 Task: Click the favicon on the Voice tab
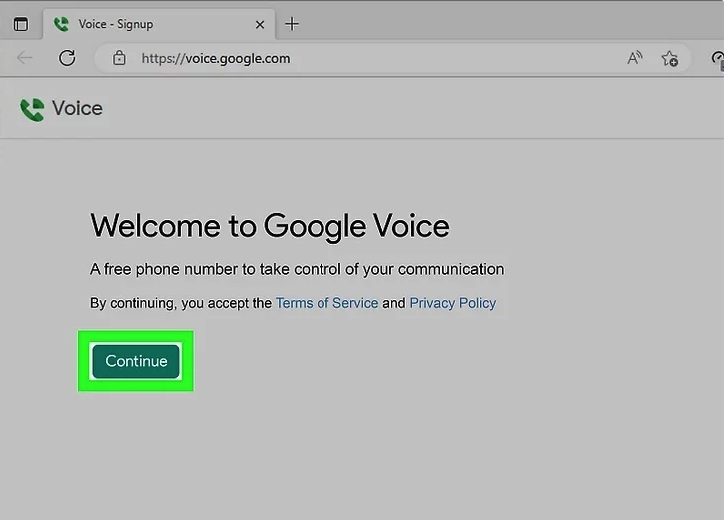click(x=62, y=24)
